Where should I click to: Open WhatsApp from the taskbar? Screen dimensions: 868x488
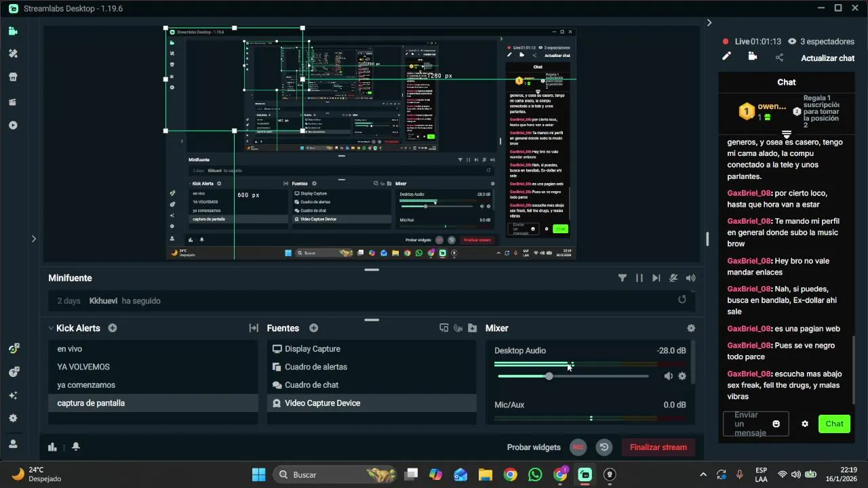click(x=535, y=474)
